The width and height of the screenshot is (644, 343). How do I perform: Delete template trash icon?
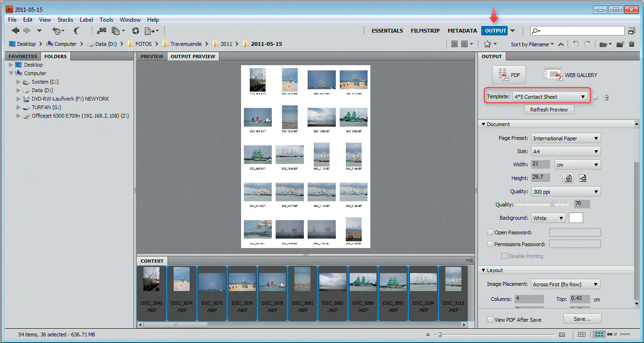[x=606, y=97]
